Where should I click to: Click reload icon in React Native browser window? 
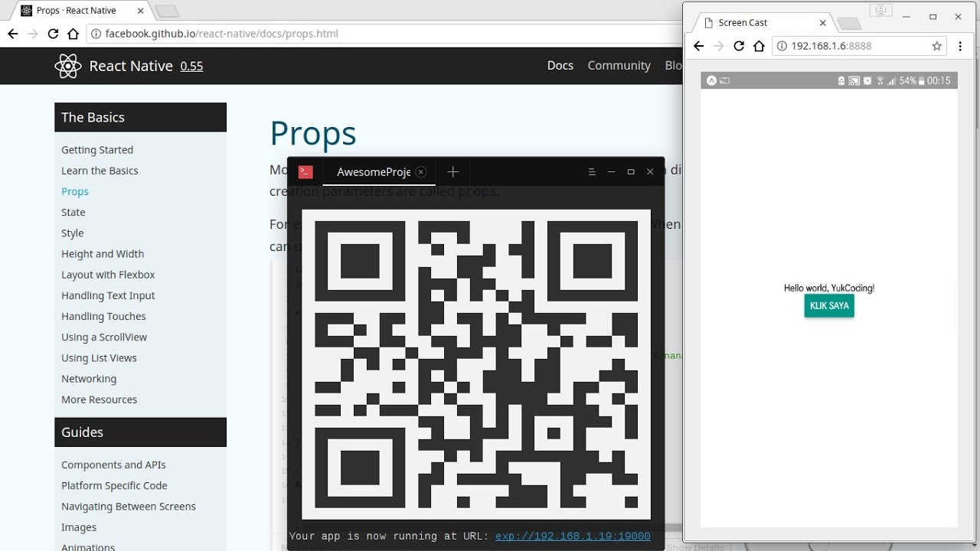[x=53, y=34]
